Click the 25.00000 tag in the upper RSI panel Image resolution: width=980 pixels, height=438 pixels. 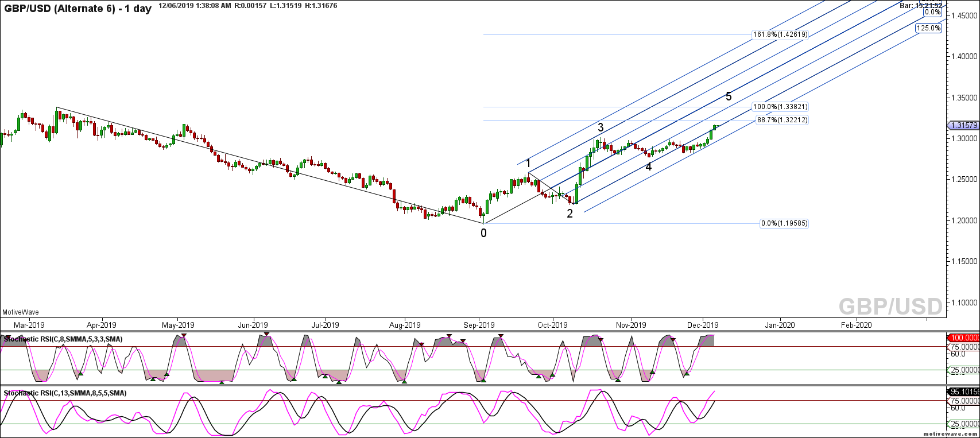pos(963,370)
